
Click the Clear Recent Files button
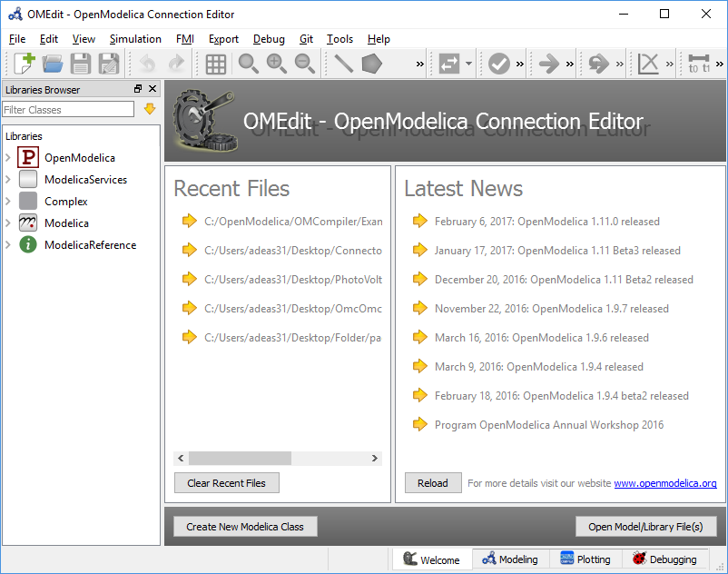point(226,483)
